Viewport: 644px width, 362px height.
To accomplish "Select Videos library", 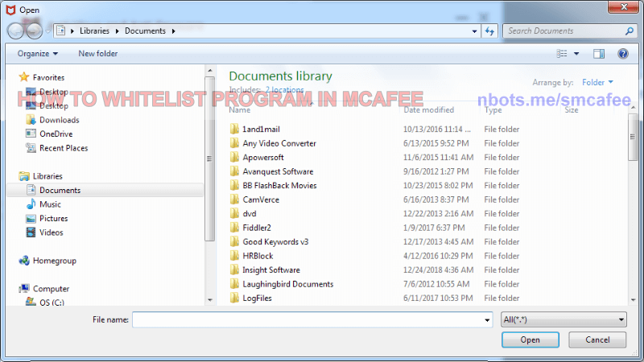I will [x=52, y=232].
